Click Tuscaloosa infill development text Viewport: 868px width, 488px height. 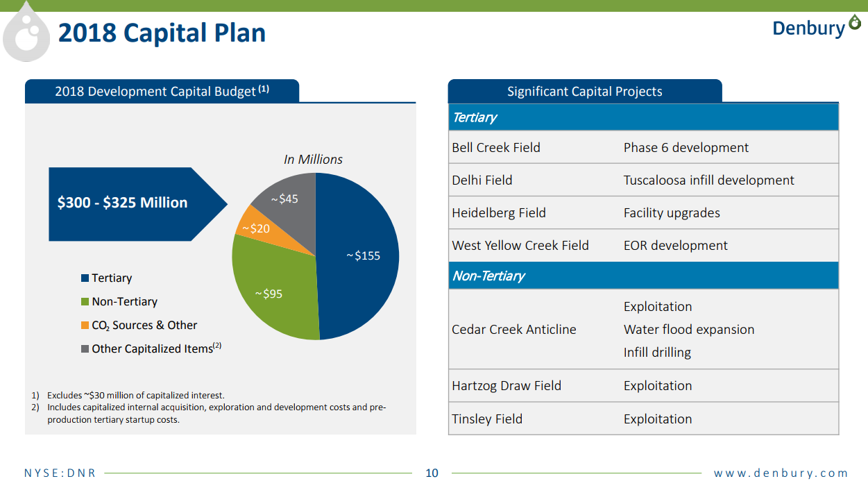coord(709,180)
